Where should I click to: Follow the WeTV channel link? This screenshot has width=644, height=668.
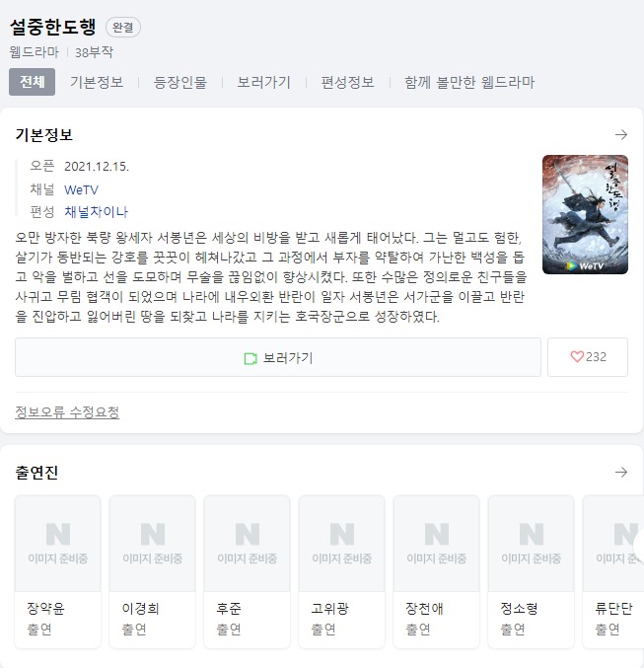[x=81, y=189]
